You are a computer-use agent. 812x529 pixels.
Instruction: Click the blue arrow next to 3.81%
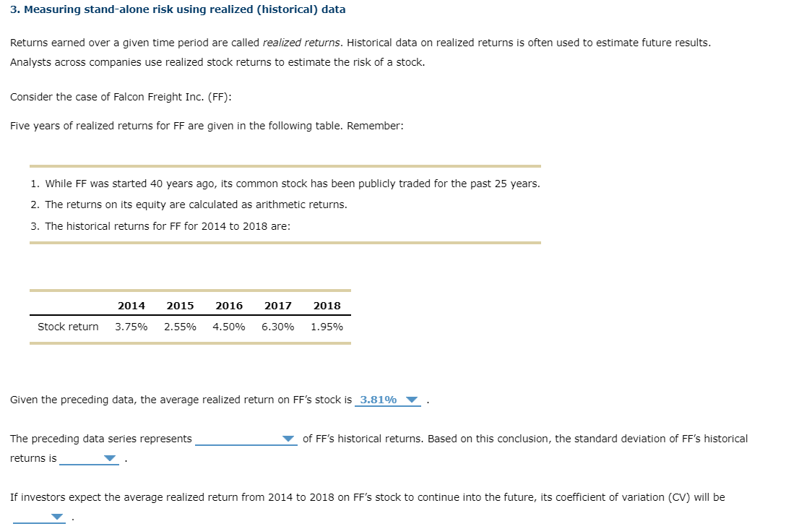pyautogui.click(x=413, y=400)
